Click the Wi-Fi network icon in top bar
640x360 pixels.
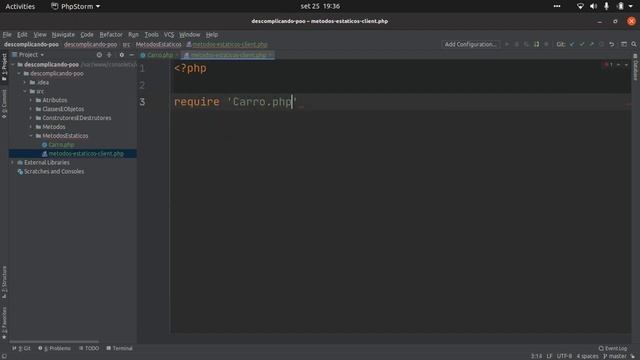(x=580, y=6)
